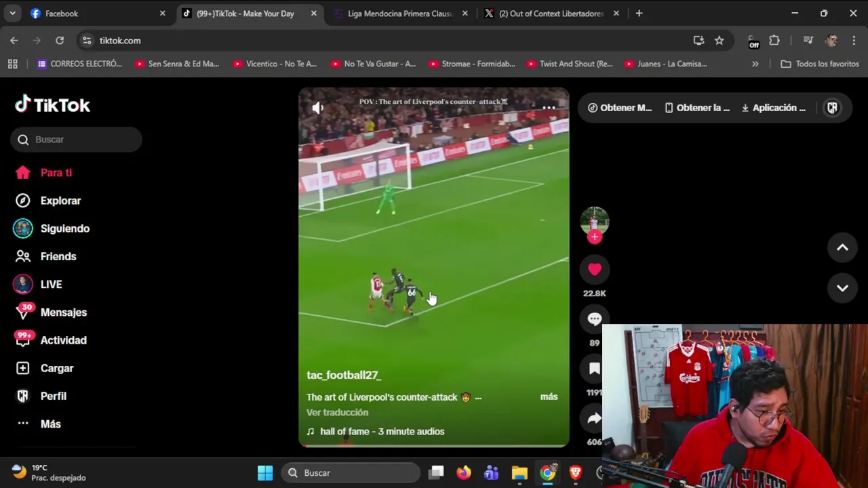Image resolution: width=868 pixels, height=488 pixels.
Task: Focus the TikTok Buscar search field
Action: click(76, 140)
